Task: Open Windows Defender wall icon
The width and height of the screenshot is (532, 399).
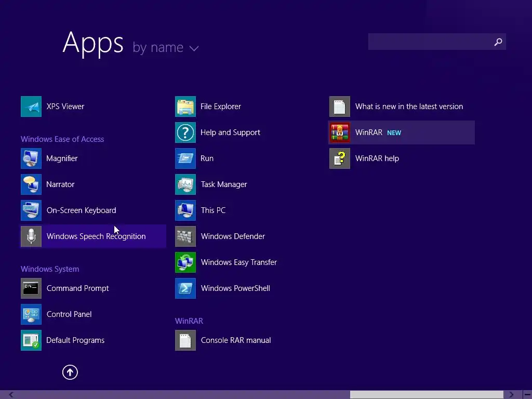Action: 185,236
